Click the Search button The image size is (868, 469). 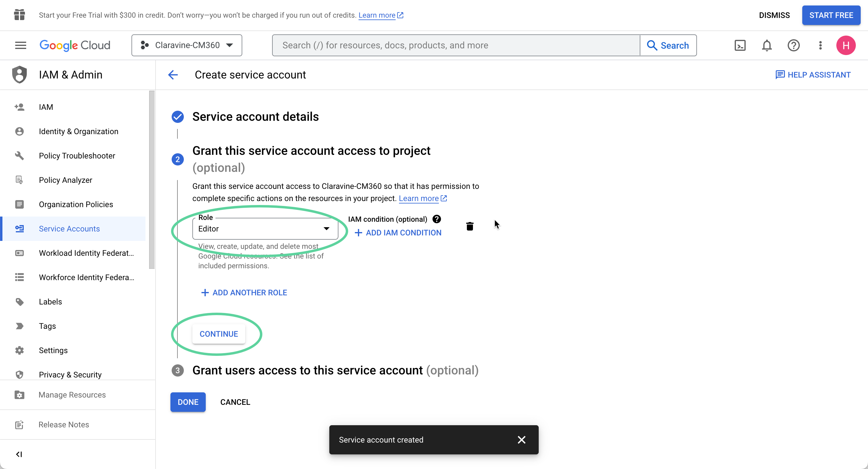tap(668, 45)
